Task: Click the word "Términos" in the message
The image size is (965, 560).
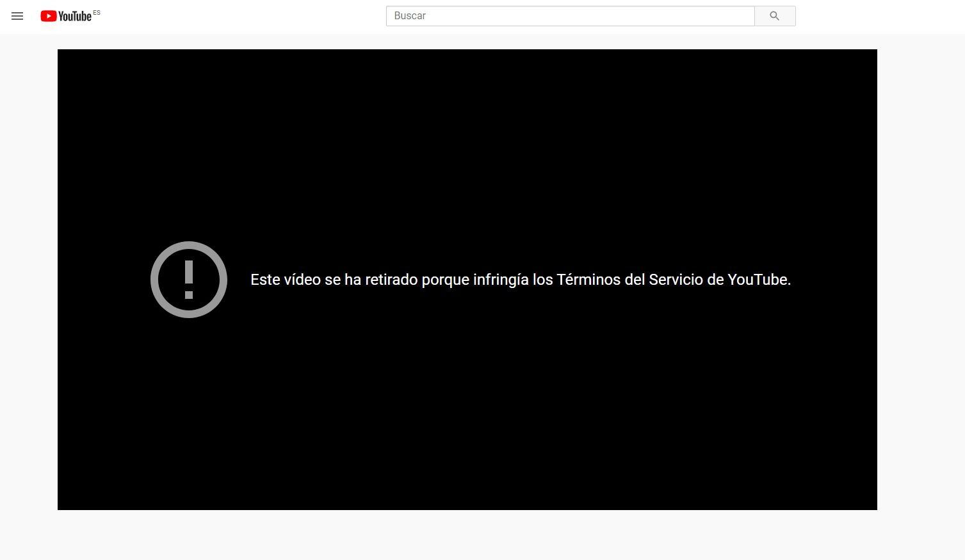Action: (588, 280)
